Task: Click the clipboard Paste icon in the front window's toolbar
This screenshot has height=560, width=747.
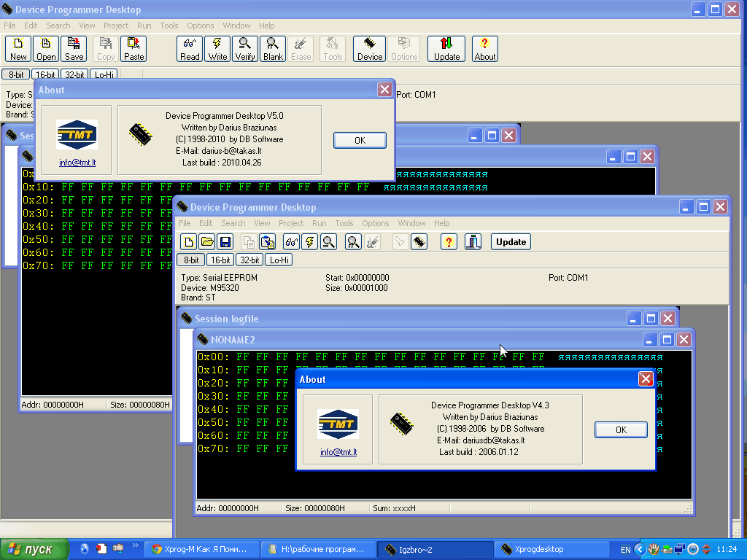Action: (x=267, y=242)
